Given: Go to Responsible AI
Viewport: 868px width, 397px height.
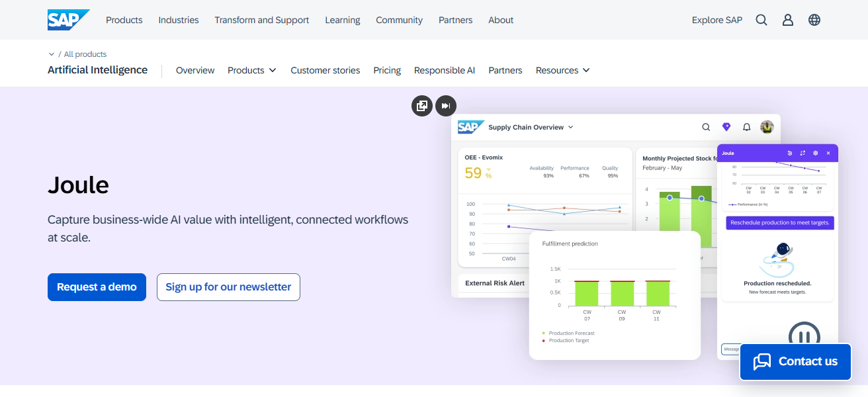Looking at the screenshot, I should coord(445,70).
